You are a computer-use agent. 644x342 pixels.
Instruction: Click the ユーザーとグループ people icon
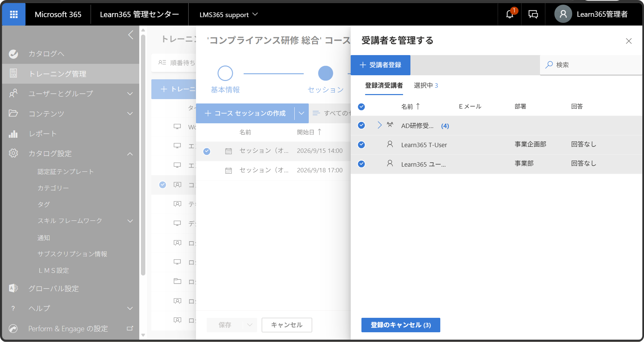(x=13, y=93)
